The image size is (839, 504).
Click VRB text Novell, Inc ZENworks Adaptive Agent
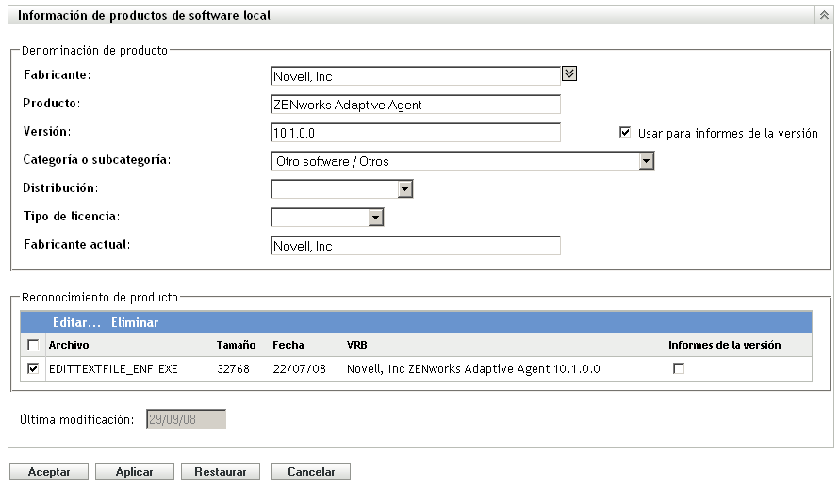[x=473, y=368]
